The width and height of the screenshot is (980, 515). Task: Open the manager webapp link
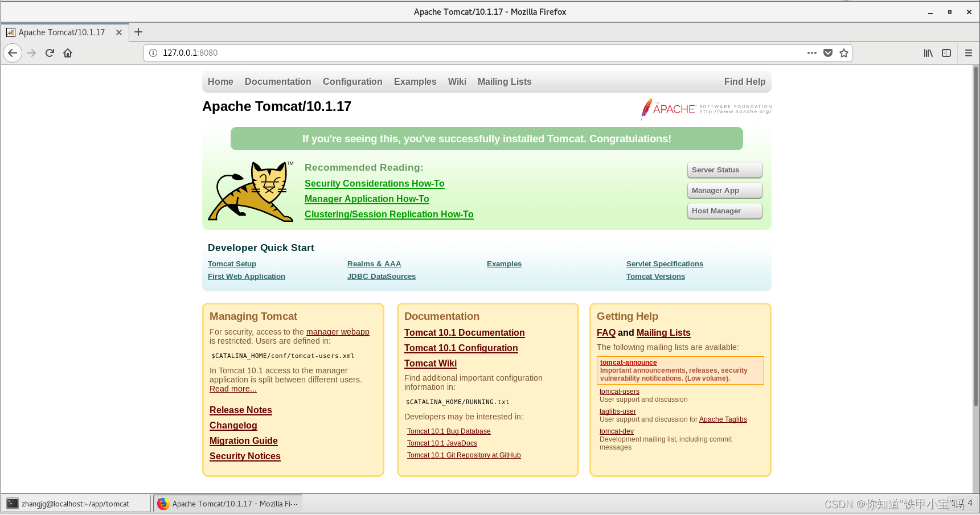[x=338, y=332]
